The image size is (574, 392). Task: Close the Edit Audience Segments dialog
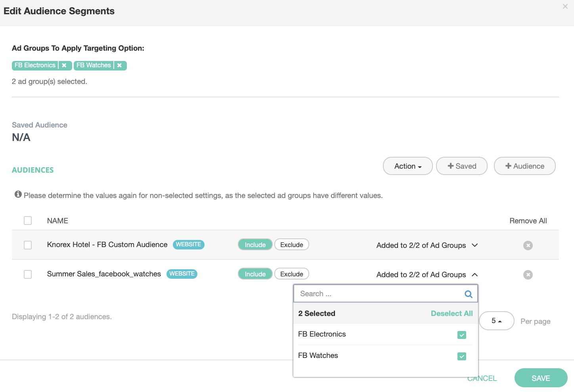[x=565, y=6]
